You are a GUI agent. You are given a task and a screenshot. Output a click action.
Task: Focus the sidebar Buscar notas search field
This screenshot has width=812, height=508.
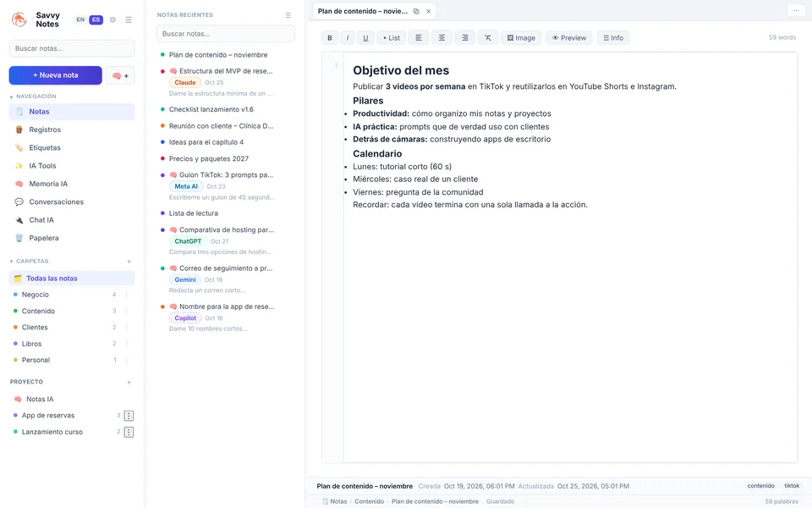(72, 48)
